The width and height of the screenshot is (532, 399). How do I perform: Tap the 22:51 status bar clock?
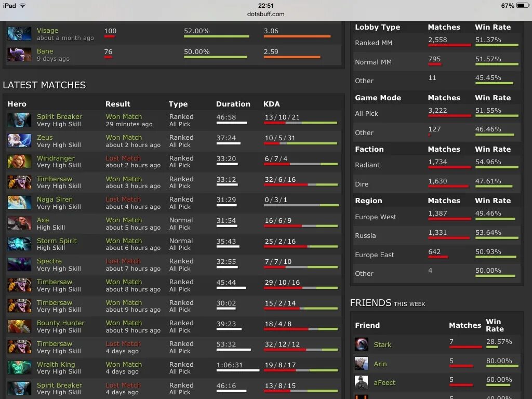pos(265,6)
